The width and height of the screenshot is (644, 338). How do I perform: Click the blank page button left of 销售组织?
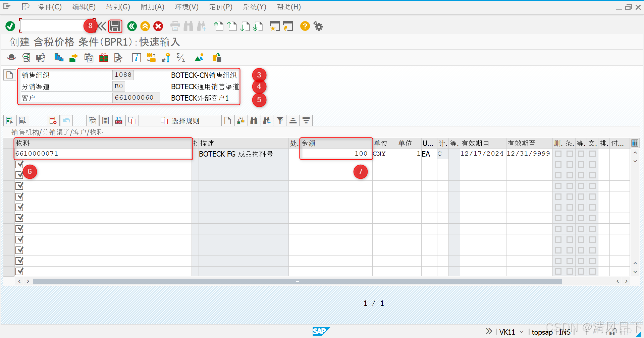(10, 75)
